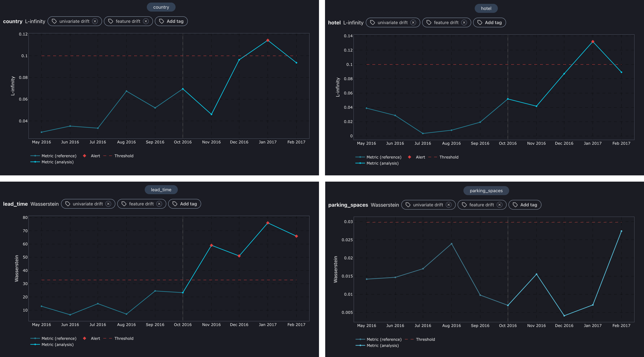
Task: Select the country header pill
Action: tap(161, 7)
